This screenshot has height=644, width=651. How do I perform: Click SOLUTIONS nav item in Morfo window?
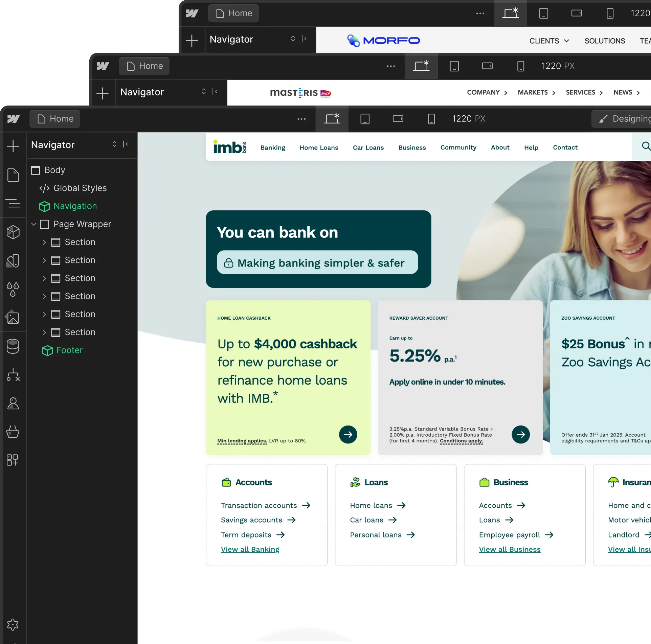605,41
